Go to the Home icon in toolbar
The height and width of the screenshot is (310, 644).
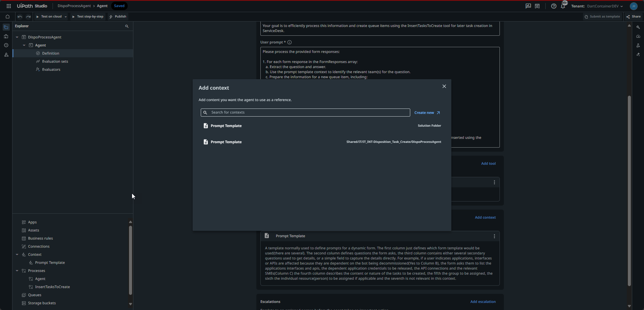7,17
